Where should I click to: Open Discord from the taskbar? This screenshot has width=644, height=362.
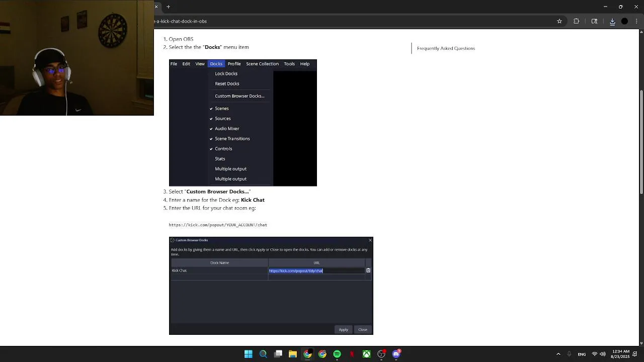396,354
